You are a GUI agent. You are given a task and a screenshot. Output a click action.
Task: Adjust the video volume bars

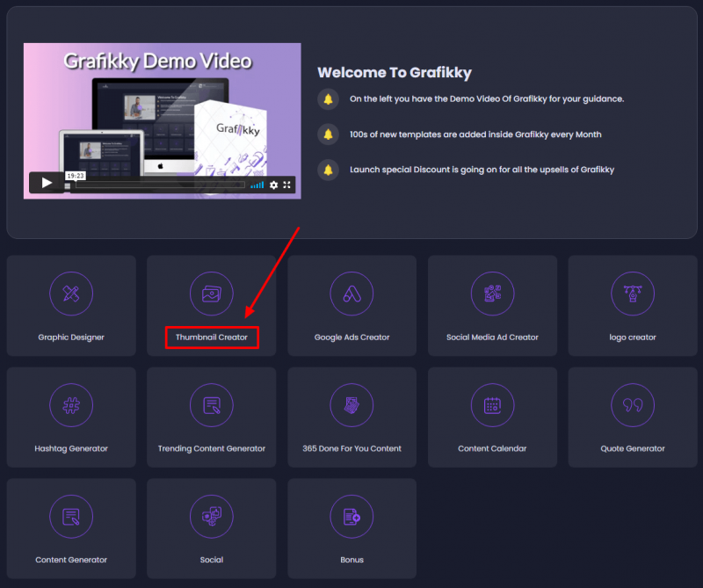tap(257, 185)
